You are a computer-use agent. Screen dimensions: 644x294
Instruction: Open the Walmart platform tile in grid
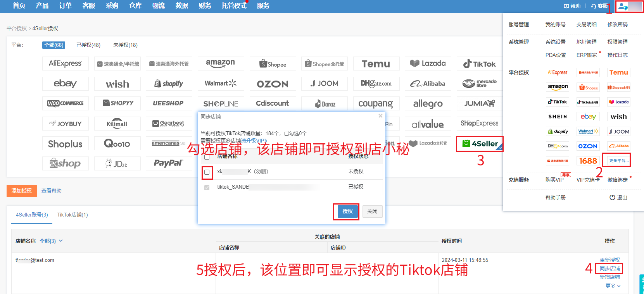pyautogui.click(x=221, y=84)
